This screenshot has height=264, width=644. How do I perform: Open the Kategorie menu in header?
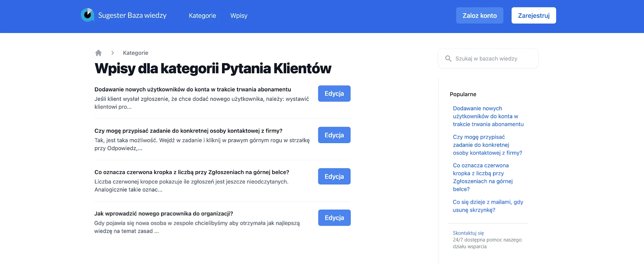[x=202, y=15]
